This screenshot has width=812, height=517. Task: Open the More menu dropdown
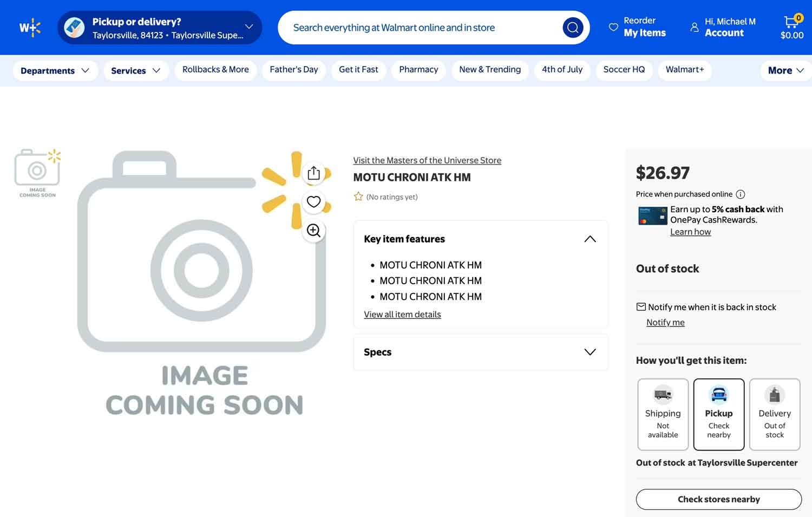point(786,70)
